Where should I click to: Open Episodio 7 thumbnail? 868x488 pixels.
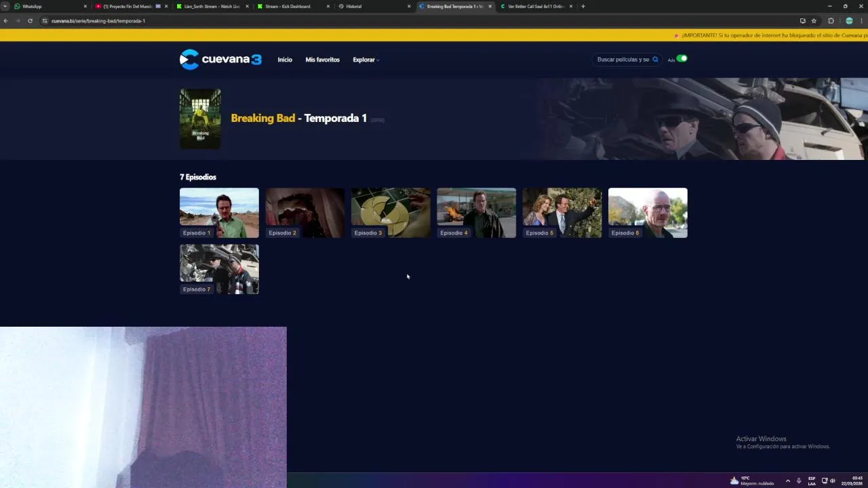[x=219, y=269]
